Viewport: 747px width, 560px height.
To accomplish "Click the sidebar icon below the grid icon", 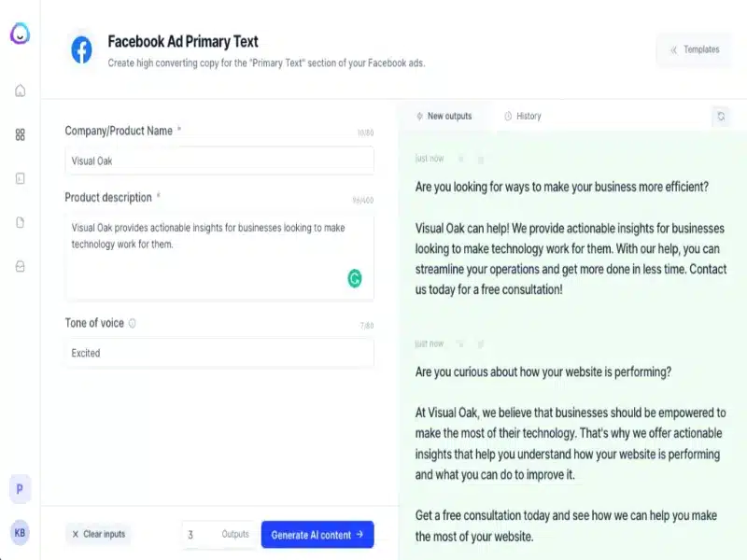I will (x=20, y=178).
